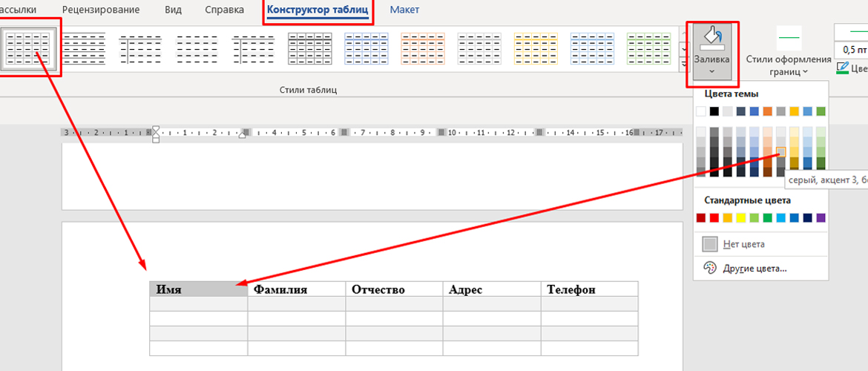
Task: Pick the purple standard color swatch
Action: pos(821,218)
